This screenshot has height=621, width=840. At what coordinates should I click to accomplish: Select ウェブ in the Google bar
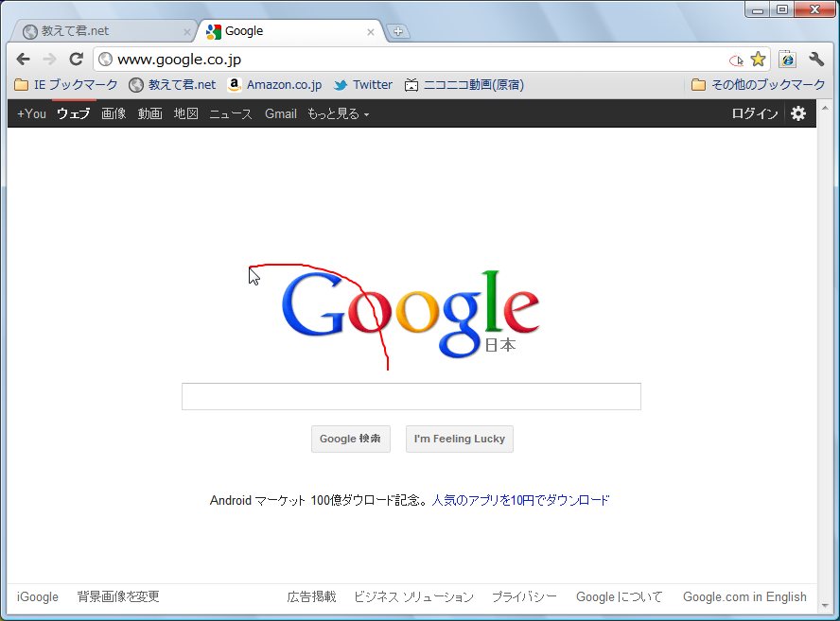point(74,113)
